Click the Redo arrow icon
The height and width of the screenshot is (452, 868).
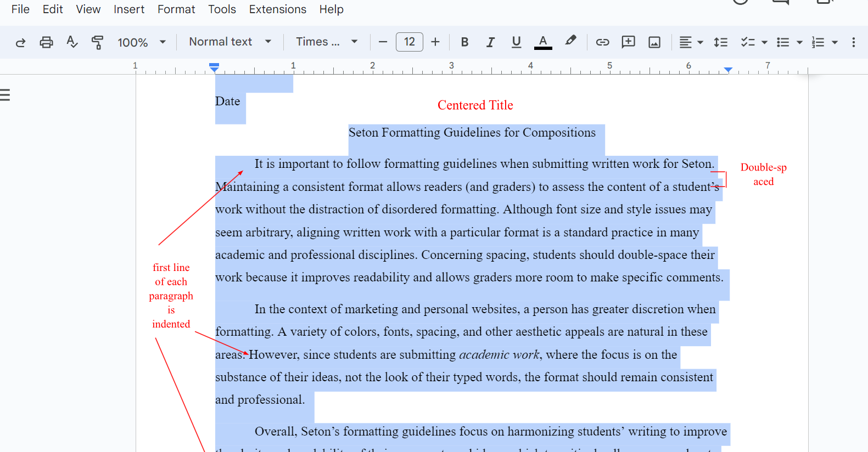pyautogui.click(x=20, y=42)
